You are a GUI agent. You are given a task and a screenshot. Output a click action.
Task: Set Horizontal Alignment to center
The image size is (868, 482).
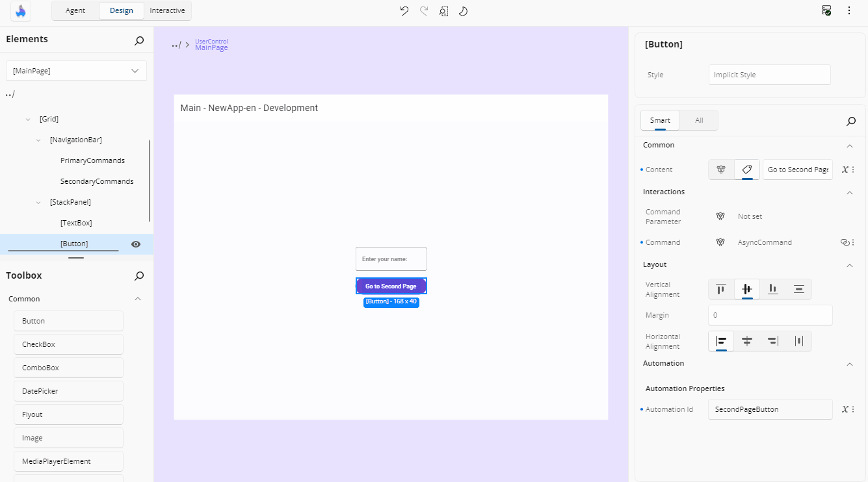click(747, 340)
